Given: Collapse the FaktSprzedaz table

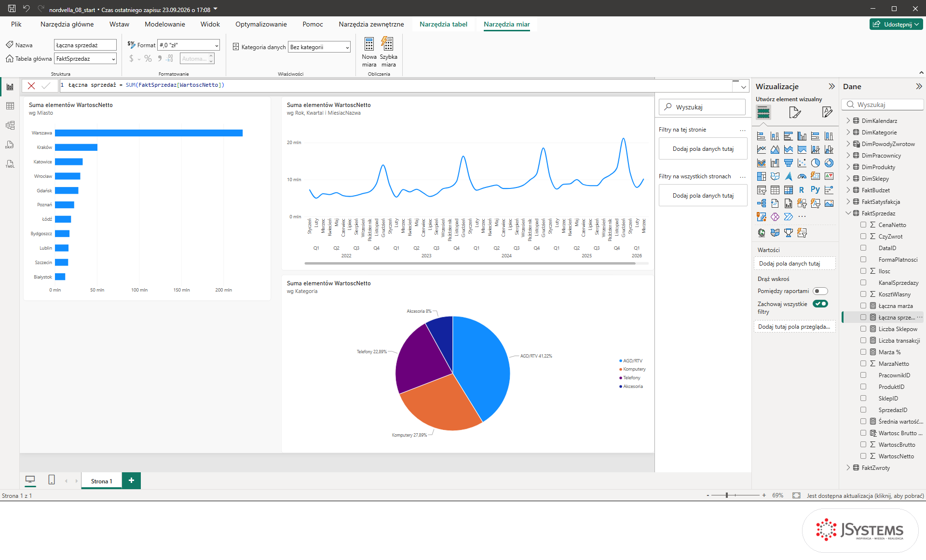Looking at the screenshot, I should click(848, 213).
